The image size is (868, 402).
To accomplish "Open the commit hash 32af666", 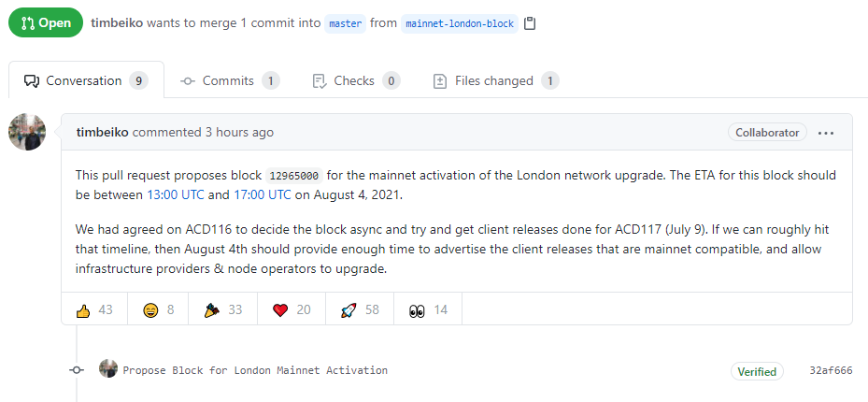I will pos(831,370).
